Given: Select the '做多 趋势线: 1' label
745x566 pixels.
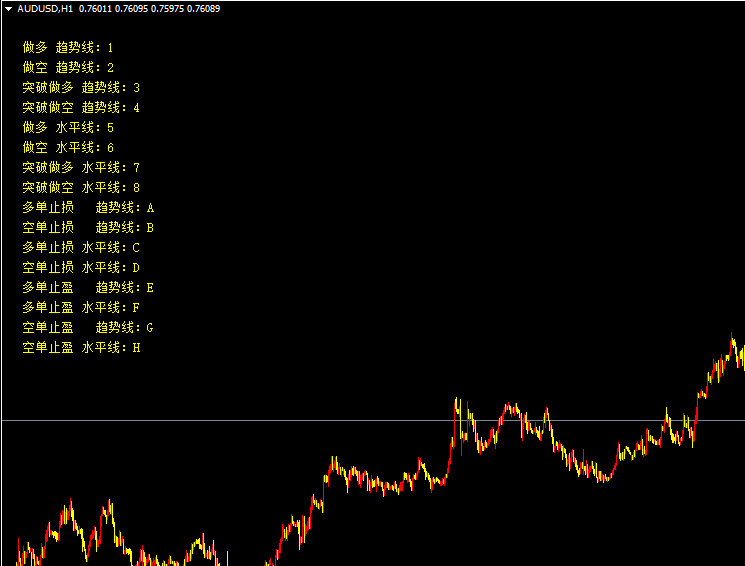Looking at the screenshot, I should 68,47.
